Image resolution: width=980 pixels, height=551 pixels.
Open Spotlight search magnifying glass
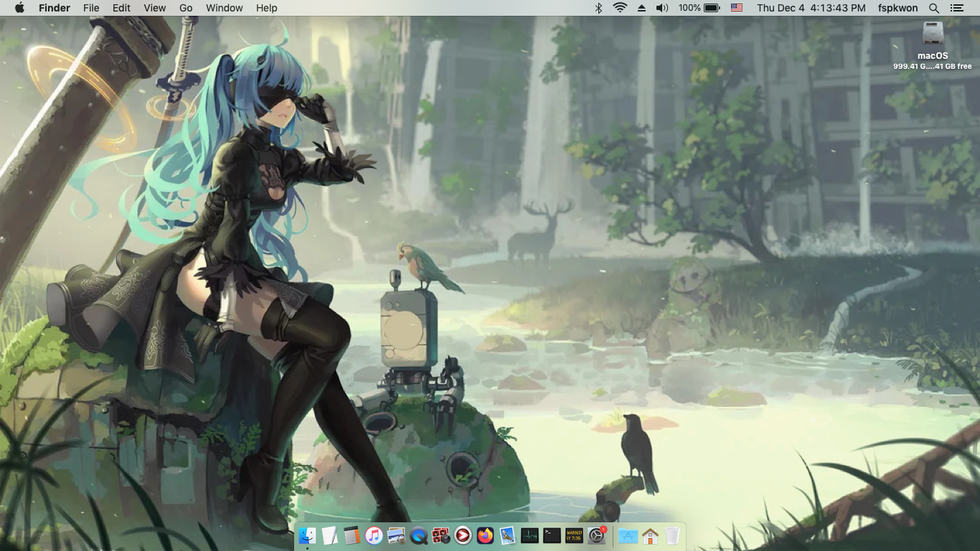934,8
